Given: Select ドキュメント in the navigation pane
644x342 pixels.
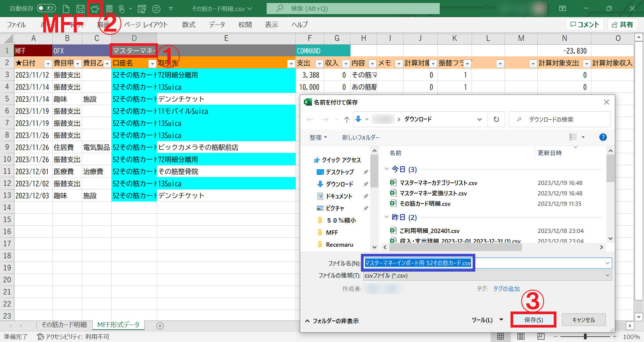Looking at the screenshot, I should (339, 196).
